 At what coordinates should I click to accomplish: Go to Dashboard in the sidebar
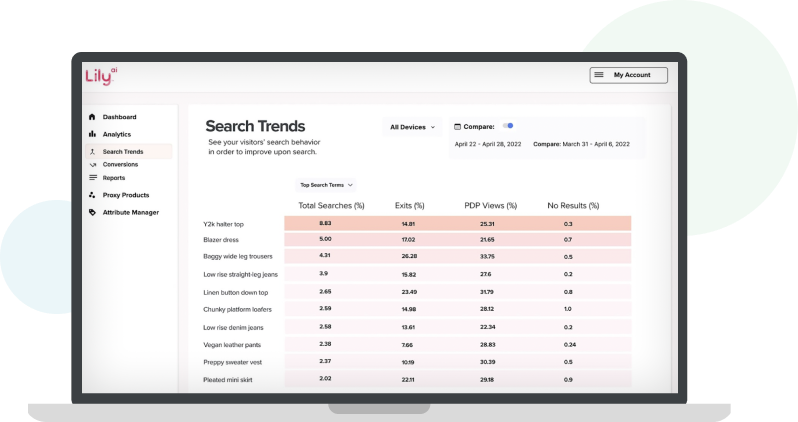[x=120, y=117]
